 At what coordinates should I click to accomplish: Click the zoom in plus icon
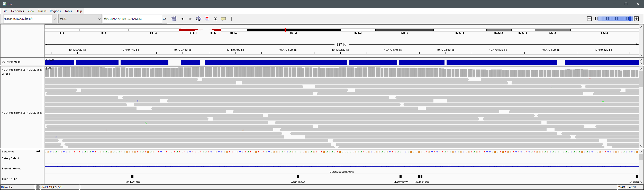coord(636,19)
